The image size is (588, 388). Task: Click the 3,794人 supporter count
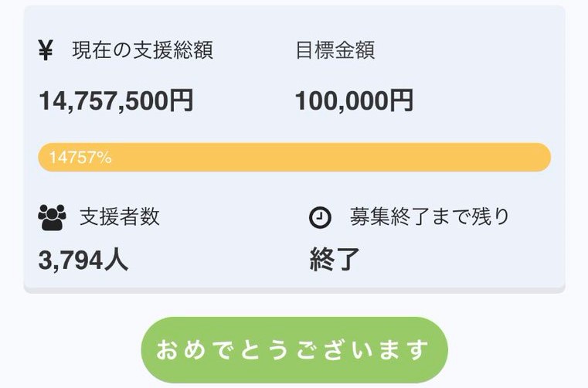[x=83, y=260]
